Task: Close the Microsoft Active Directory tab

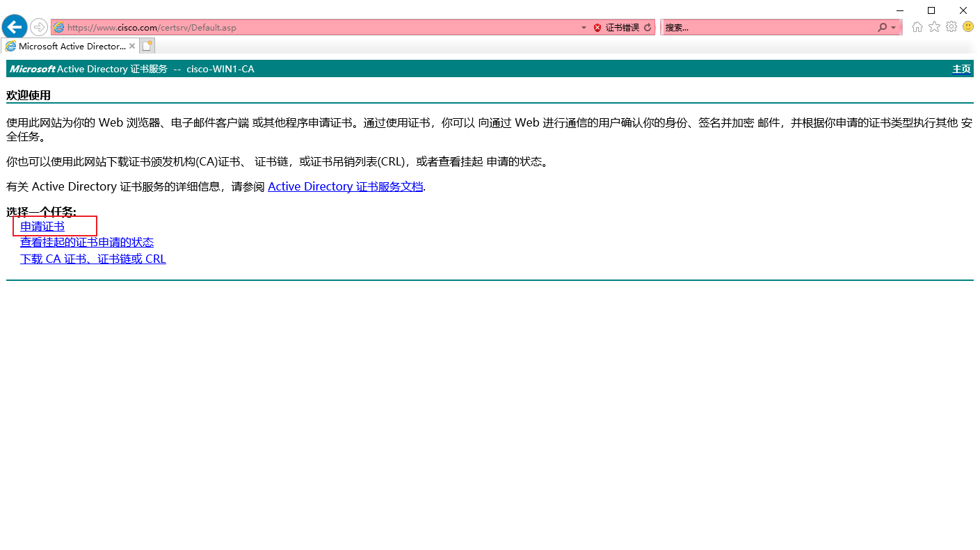Action: click(132, 46)
